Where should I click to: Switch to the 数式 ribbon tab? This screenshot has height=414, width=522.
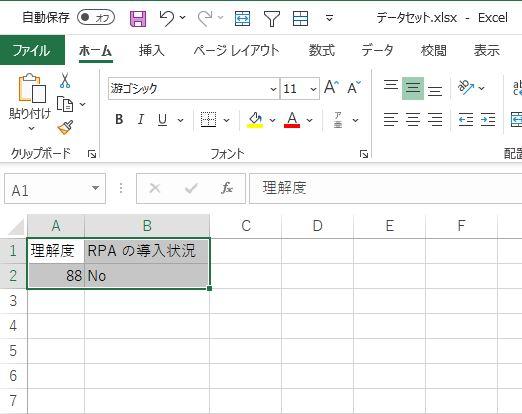tap(321, 51)
